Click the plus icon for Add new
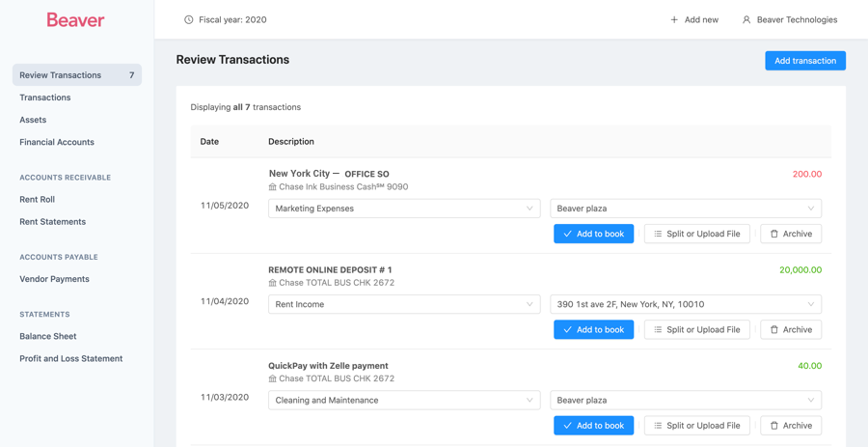 point(674,19)
